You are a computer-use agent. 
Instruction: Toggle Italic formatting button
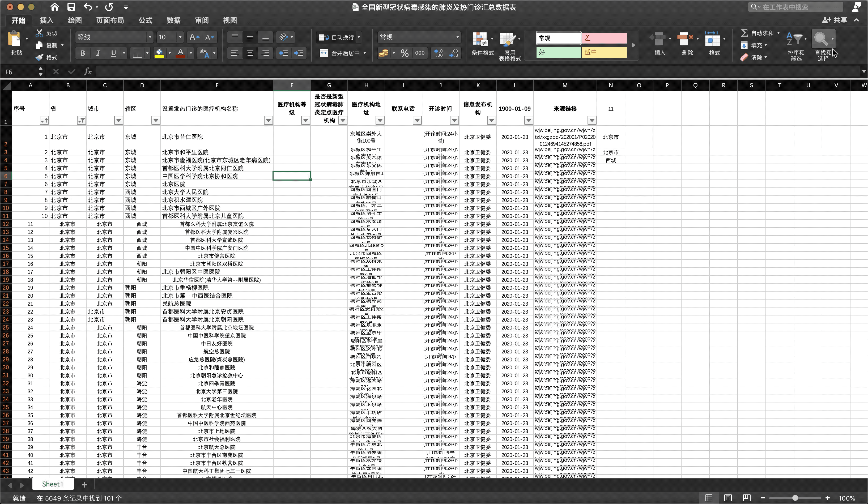pyautogui.click(x=98, y=53)
